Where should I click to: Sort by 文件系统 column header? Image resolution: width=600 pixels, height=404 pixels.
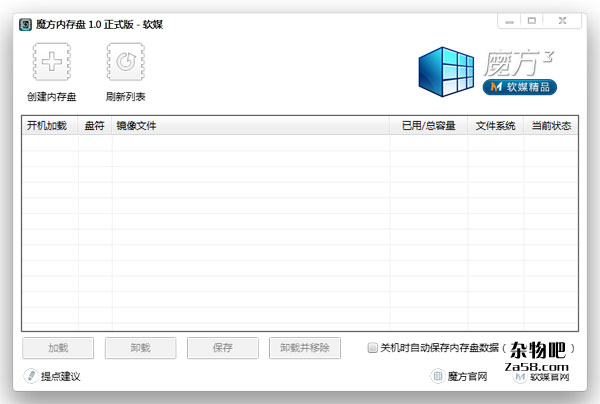[x=496, y=125]
